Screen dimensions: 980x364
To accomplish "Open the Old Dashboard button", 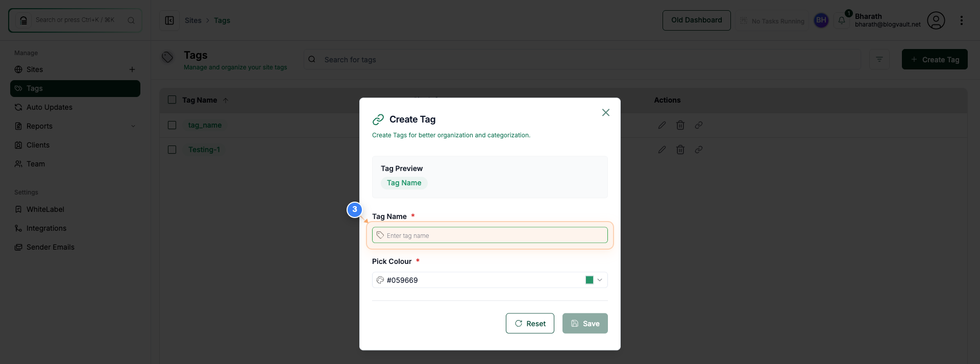I will pos(696,20).
